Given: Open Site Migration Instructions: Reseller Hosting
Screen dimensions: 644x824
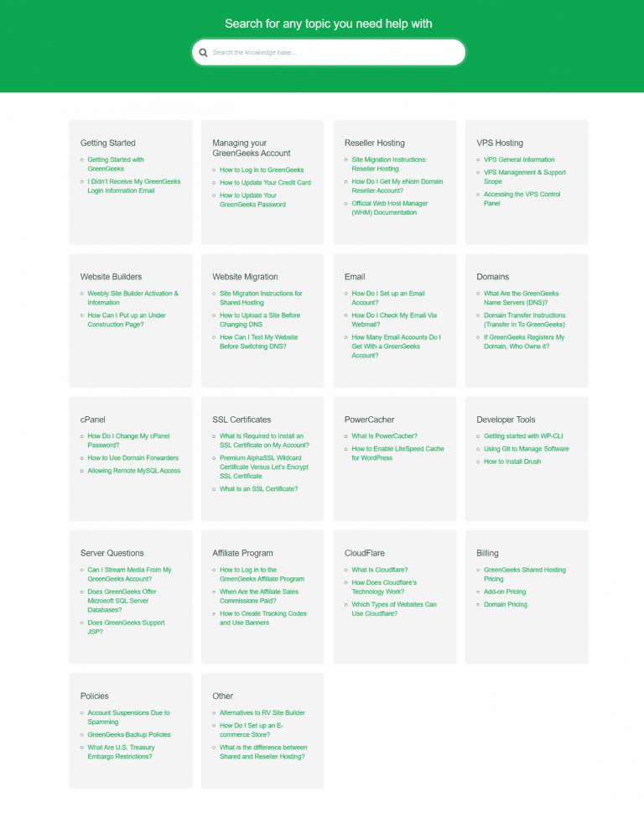Looking at the screenshot, I should (x=389, y=164).
